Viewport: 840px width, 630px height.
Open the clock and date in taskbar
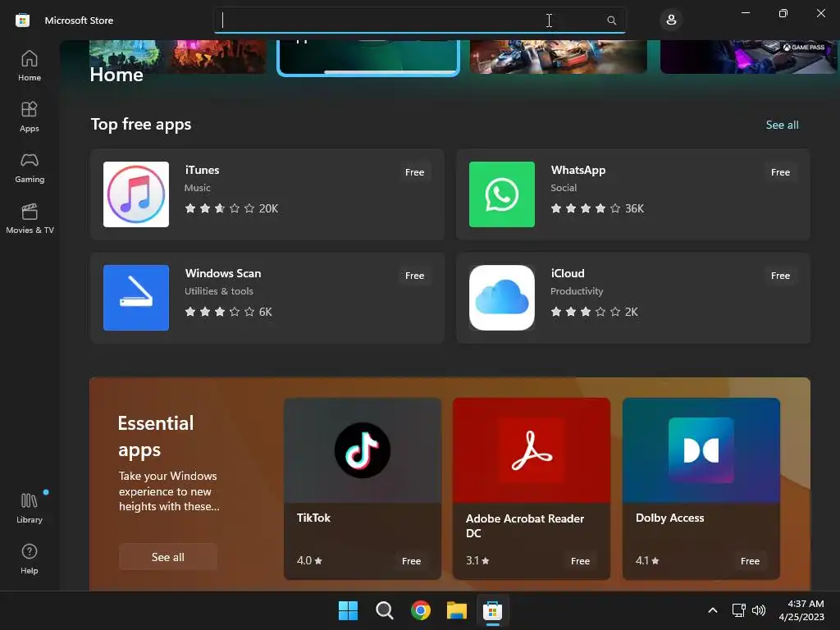coord(801,610)
